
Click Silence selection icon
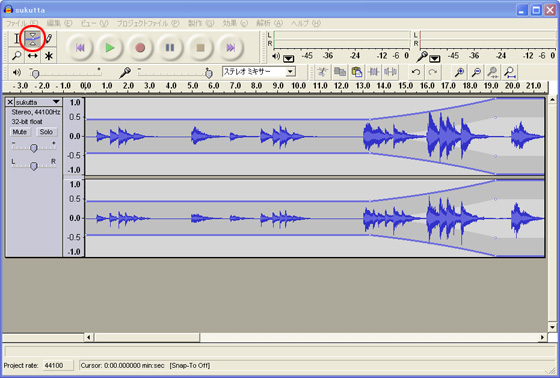[x=390, y=72]
